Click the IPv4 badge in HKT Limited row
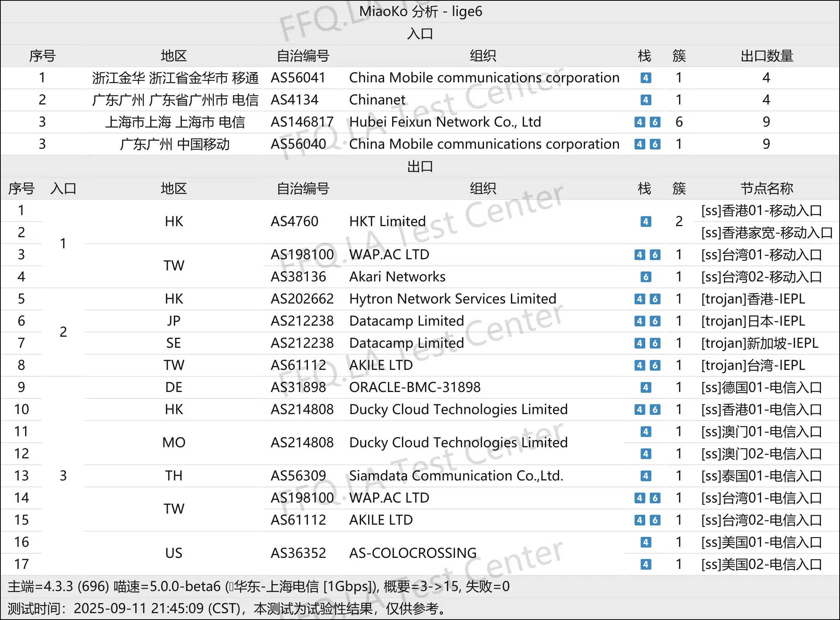840x620 pixels. [x=646, y=222]
